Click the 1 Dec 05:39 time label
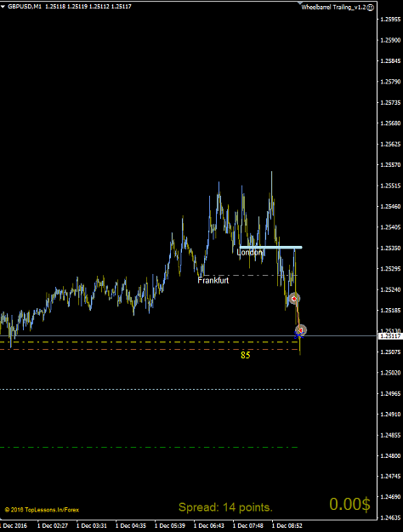This screenshot has width=403, height=532. 170,526
